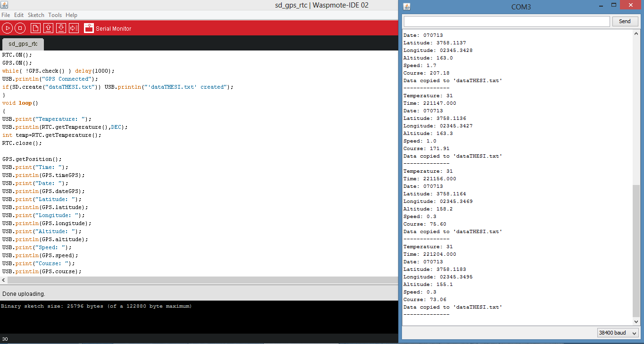Create a new sketch with New icon
644x344 pixels.
point(35,28)
